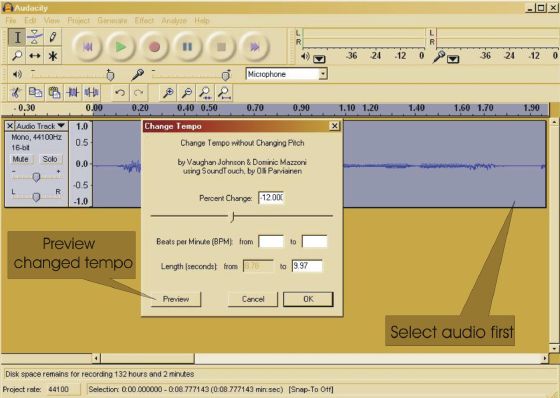Image resolution: width=560 pixels, height=398 pixels.
Task: Click the green Play button
Action: click(121, 47)
